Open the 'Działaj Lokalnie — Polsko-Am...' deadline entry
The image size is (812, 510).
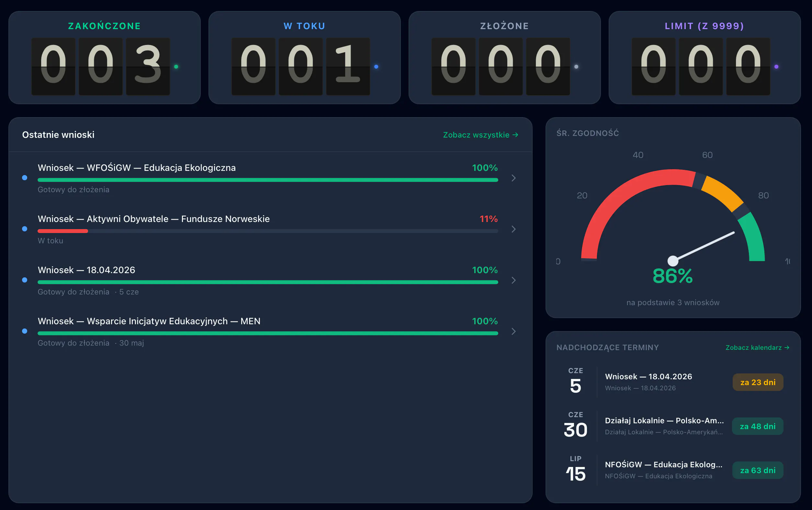click(664, 421)
